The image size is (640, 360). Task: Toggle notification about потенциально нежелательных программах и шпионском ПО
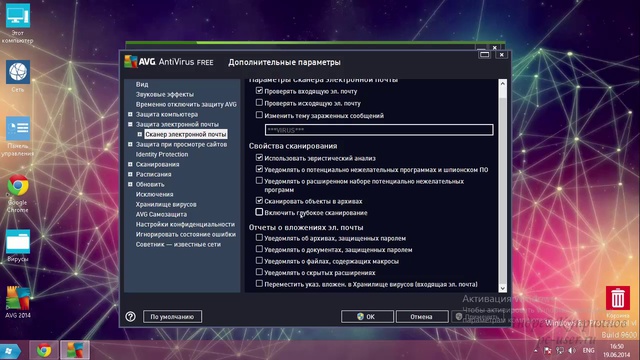click(259, 169)
